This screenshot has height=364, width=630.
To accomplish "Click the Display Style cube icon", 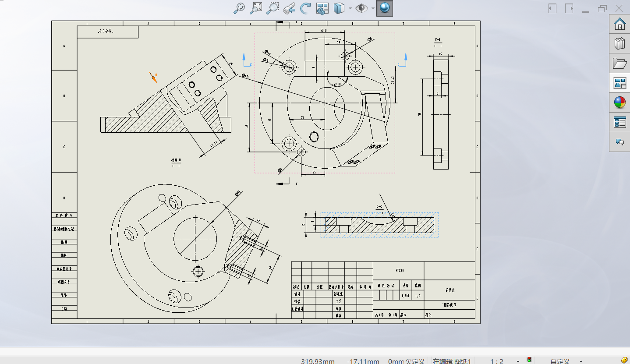I will 339,8.
